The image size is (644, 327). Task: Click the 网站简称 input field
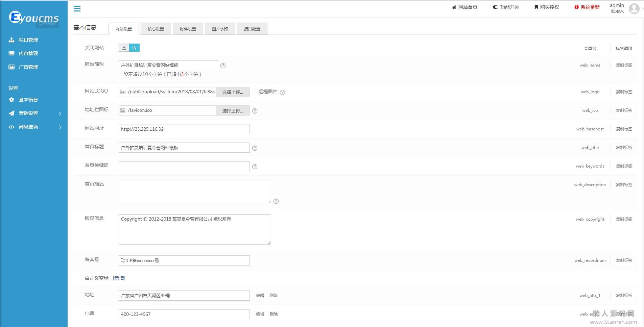click(168, 65)
